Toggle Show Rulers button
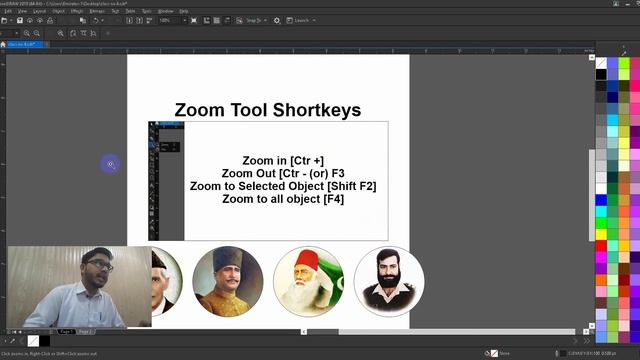This screenshot has height=360, width=640. (x=207, y=20)
